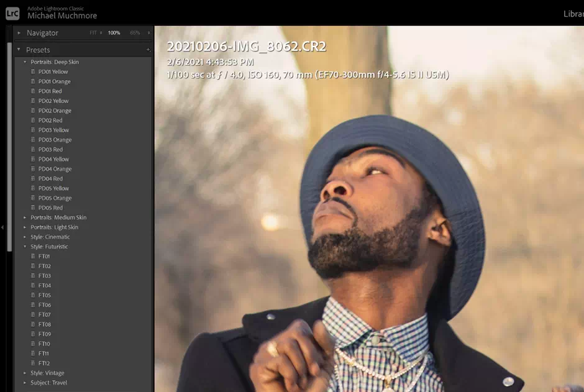Apply the FT02 futuristic preset
Screen dimensions: 584x392
44,266
